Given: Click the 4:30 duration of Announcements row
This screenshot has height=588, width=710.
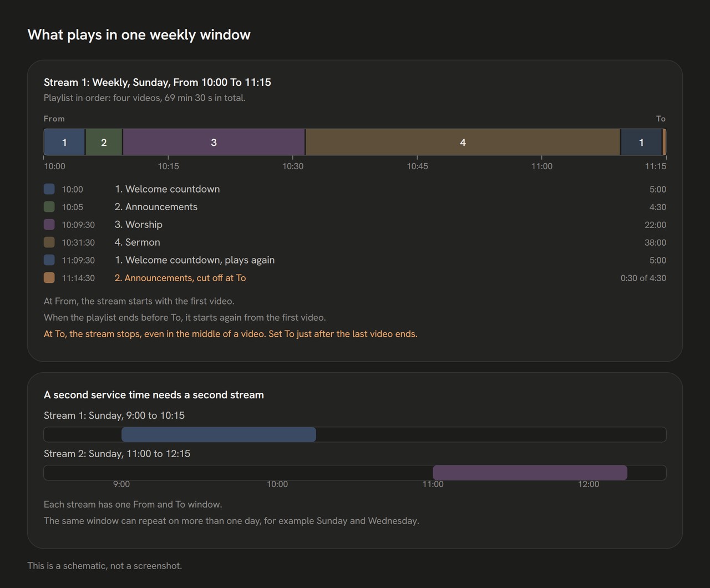Looking at the screenshot, I should coord(658,207).
